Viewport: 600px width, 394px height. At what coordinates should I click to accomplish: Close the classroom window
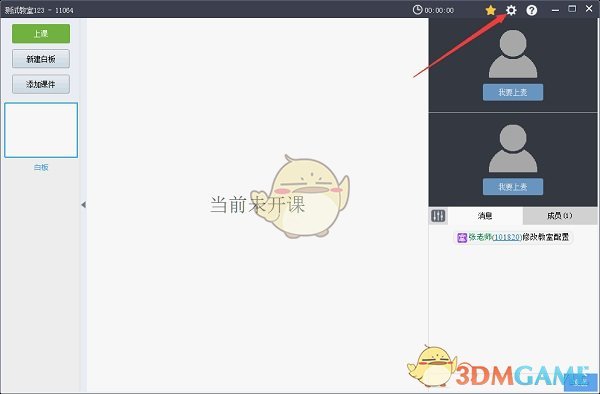coord(589,9)
